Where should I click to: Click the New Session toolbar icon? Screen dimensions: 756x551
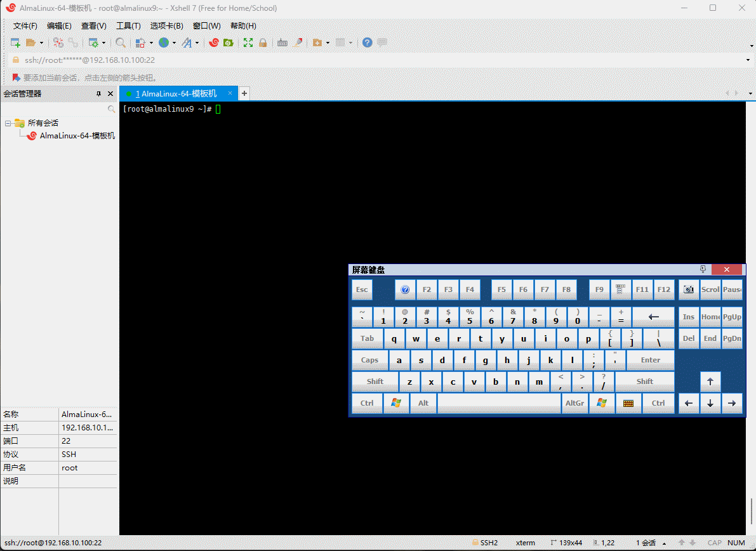(x=15, y=43)
